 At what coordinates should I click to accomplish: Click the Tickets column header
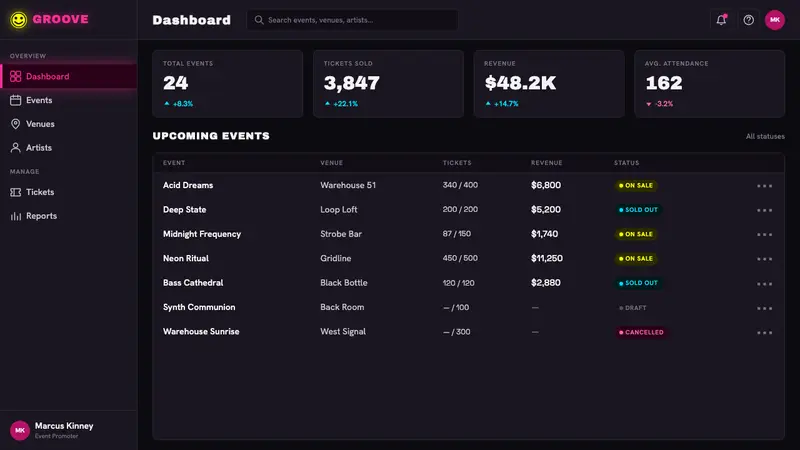tap(457, 163)
